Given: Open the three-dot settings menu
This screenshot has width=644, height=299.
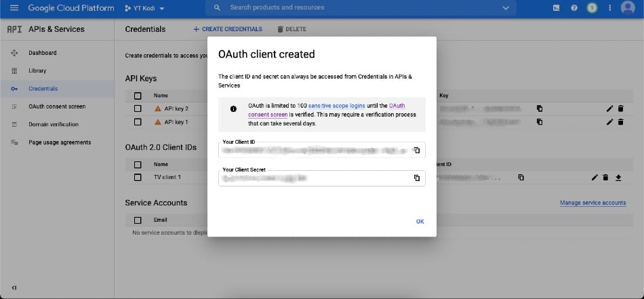Looking at the screenshot, I should click(610, 8).
